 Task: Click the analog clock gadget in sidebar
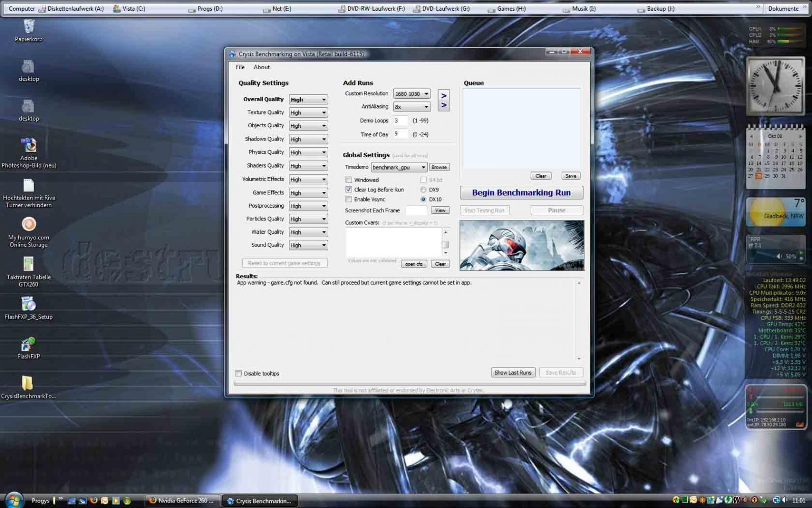click(x=775, y=86)
